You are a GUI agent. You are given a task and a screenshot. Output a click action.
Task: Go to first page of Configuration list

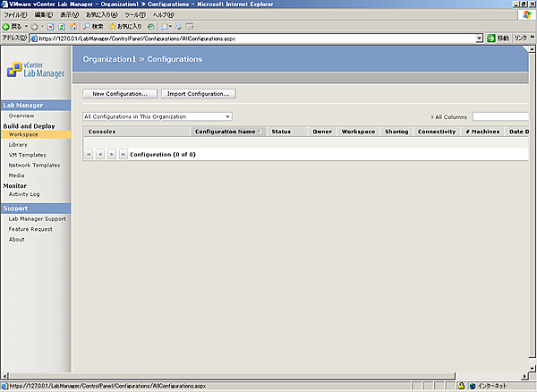coord(89,154)
